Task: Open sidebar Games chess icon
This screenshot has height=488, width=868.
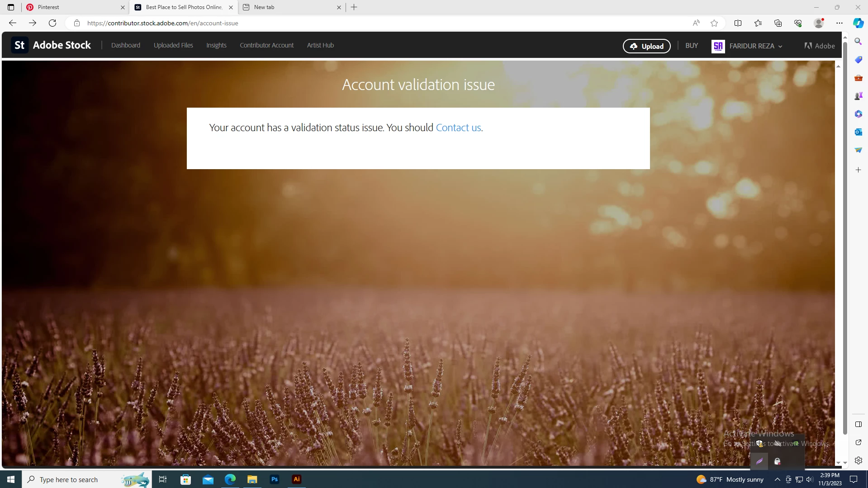Action: tap(858, 96)
